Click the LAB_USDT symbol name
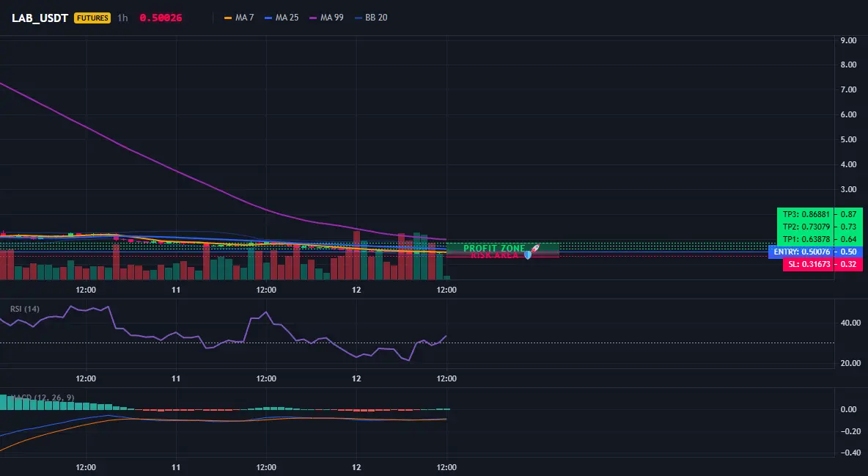The width and height of the screenshot is (868, 476). (40, 18)
